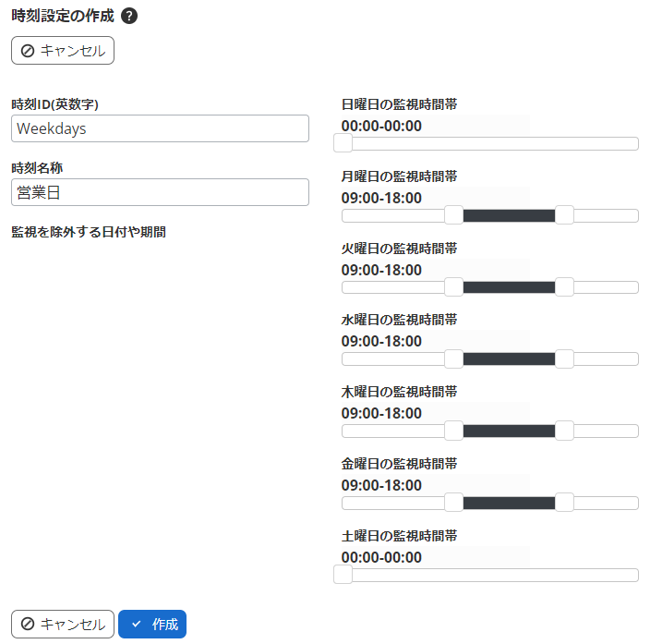Image resolution: width=650 pixels, height=644 pixels.
Task: Click the top キャンセル button
Action: tap(63, 51)
